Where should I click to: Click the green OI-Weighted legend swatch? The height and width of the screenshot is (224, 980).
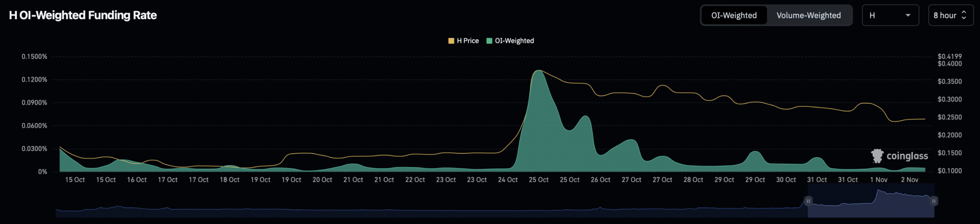489,41
